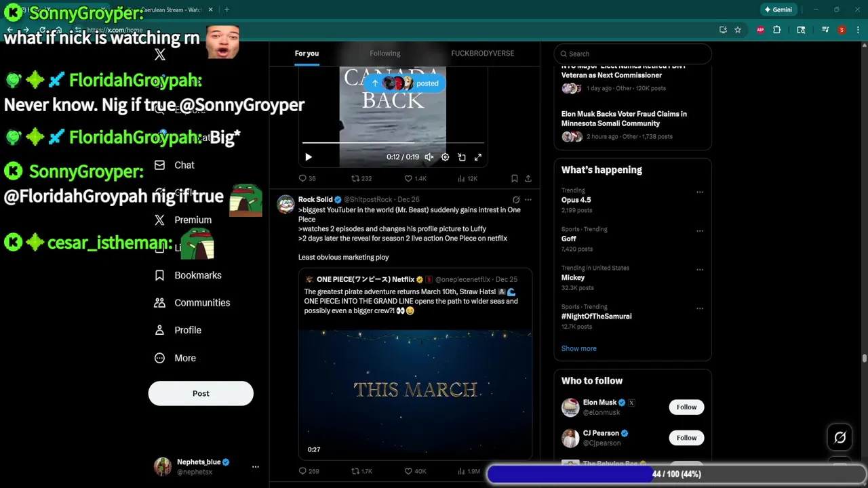Bookmark the Canada Back video post
868x488 pixels.
click(x=515, y=178)
